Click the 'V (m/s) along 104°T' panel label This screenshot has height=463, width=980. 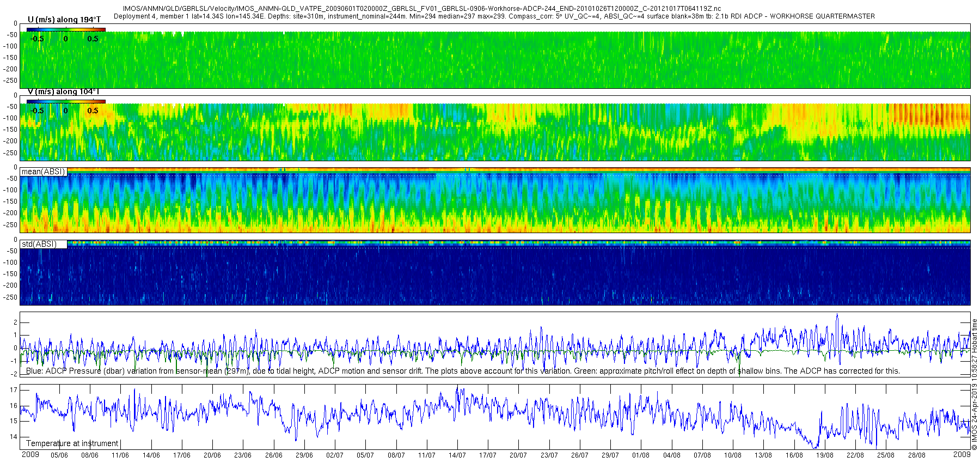tap(64, 92)
